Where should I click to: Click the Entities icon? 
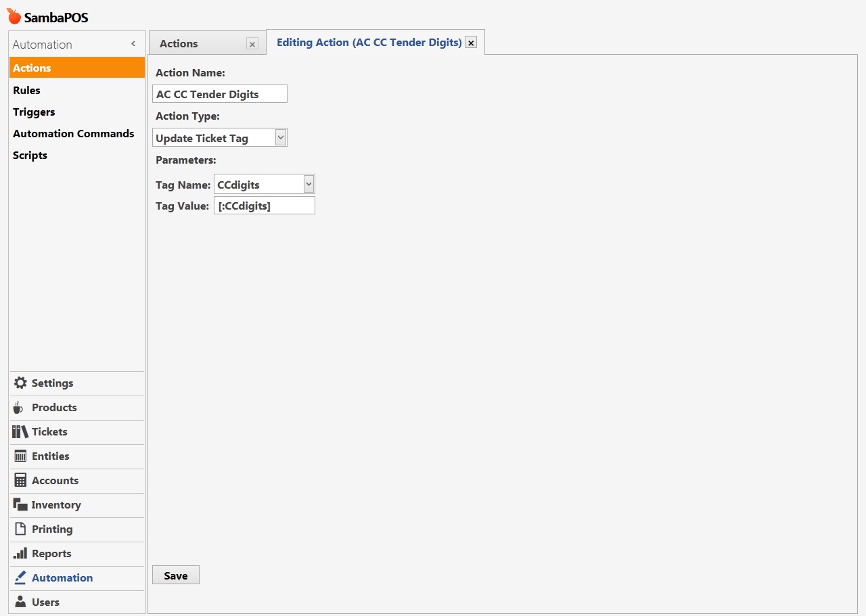tap(20, 456)
